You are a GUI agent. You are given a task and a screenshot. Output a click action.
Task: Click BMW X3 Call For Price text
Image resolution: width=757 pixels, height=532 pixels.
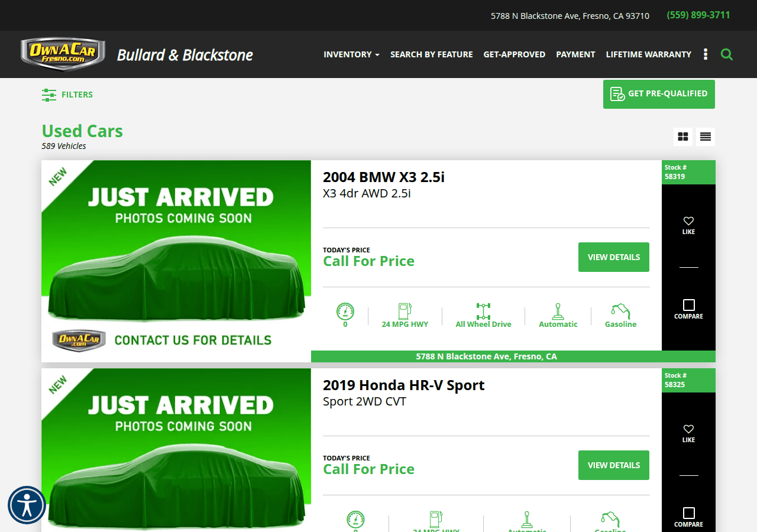click(x=368, y=261)
